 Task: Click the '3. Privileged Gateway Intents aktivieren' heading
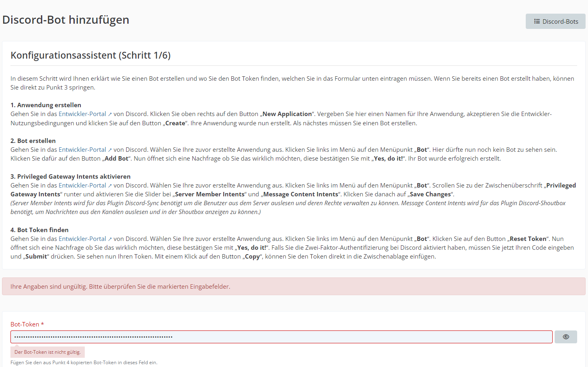tap(70, 177)
